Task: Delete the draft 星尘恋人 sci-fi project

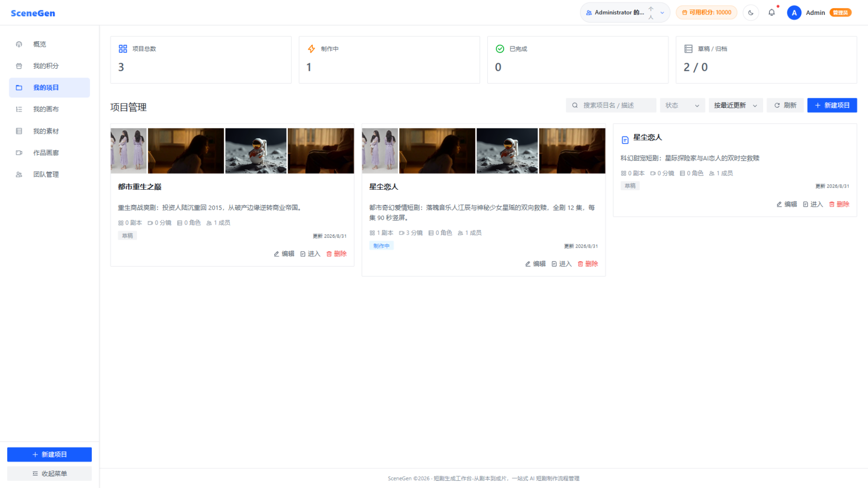Action: tap(839, 204)
